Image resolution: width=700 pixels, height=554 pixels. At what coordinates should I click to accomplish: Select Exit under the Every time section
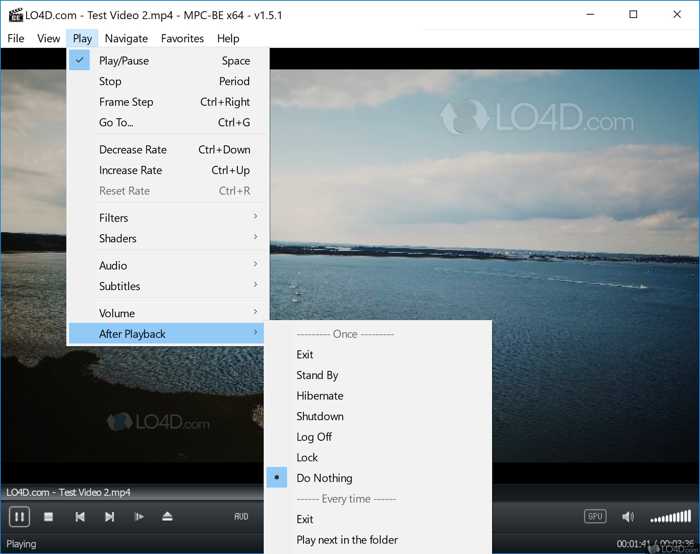[x=378, y=519]
